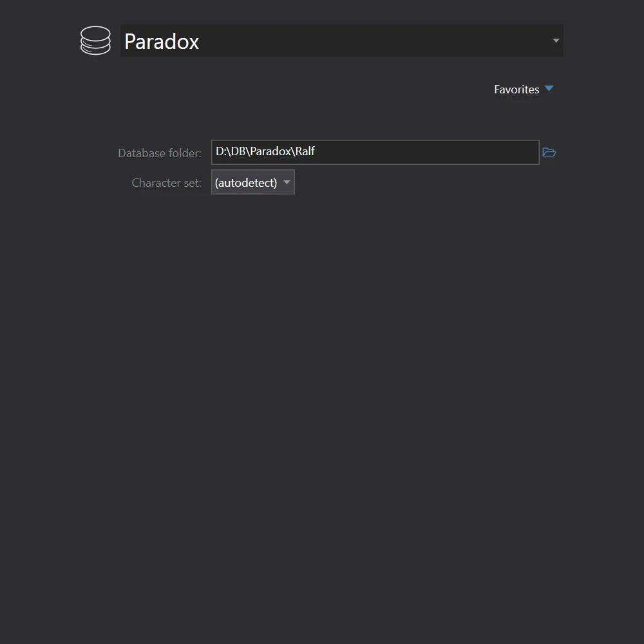Click the database stack icon beside Paradox

click(x=95, y=41)
